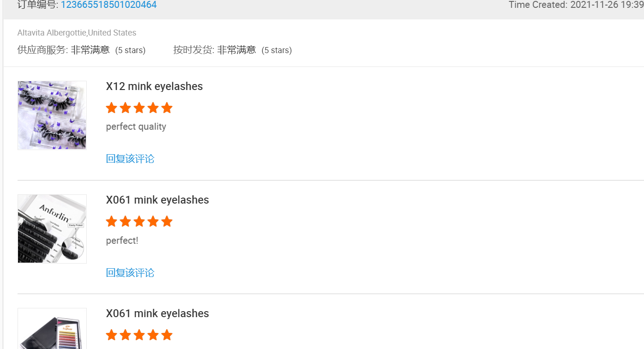Click third star of second product rating

click(139, 222)
